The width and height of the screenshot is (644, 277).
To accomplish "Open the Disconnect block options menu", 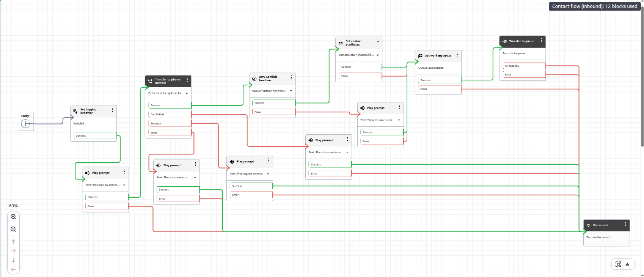I will 625,225.
